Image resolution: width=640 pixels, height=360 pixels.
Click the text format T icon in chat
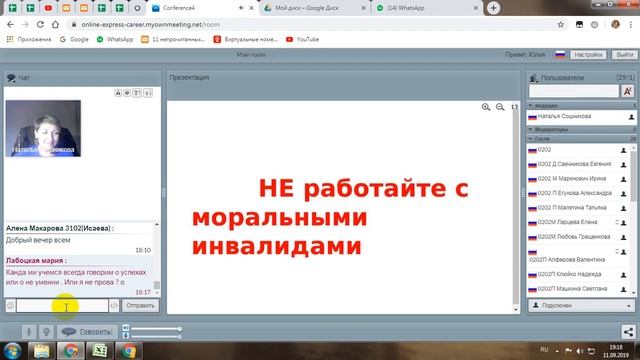(137, 93)
